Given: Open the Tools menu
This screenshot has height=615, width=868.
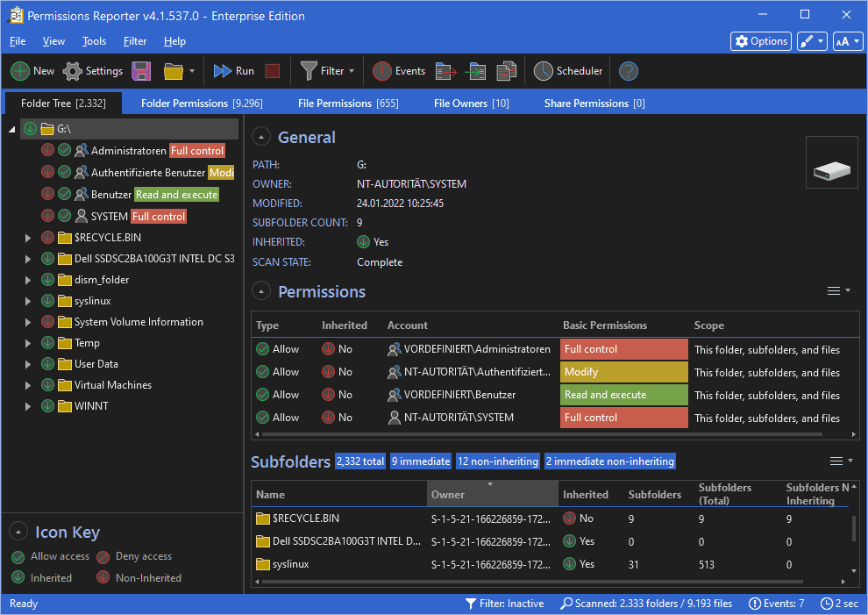Looking at the screenshot, I should coord(94,41).
